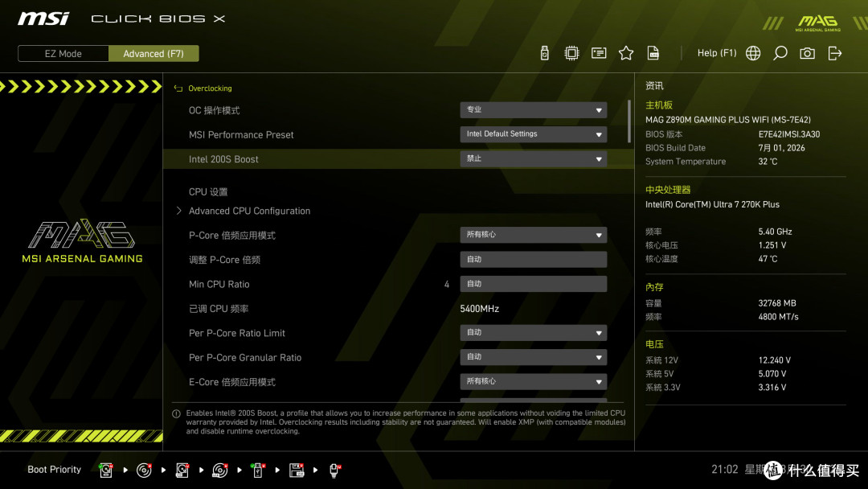The width and height of the screenshot is (868, 489).
Task: Click the 已调 CPU 频率 value 5400MHz
Action: [479, 309]
